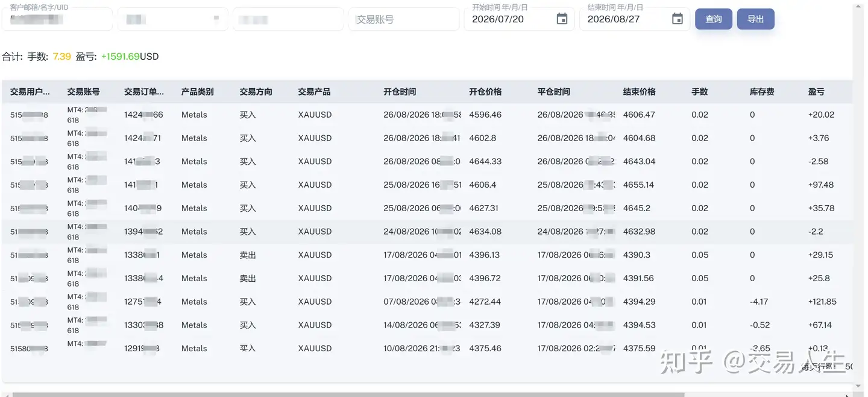868x397 pixels.
Task: Click the 手数 column header
Action: click(700, 92)
